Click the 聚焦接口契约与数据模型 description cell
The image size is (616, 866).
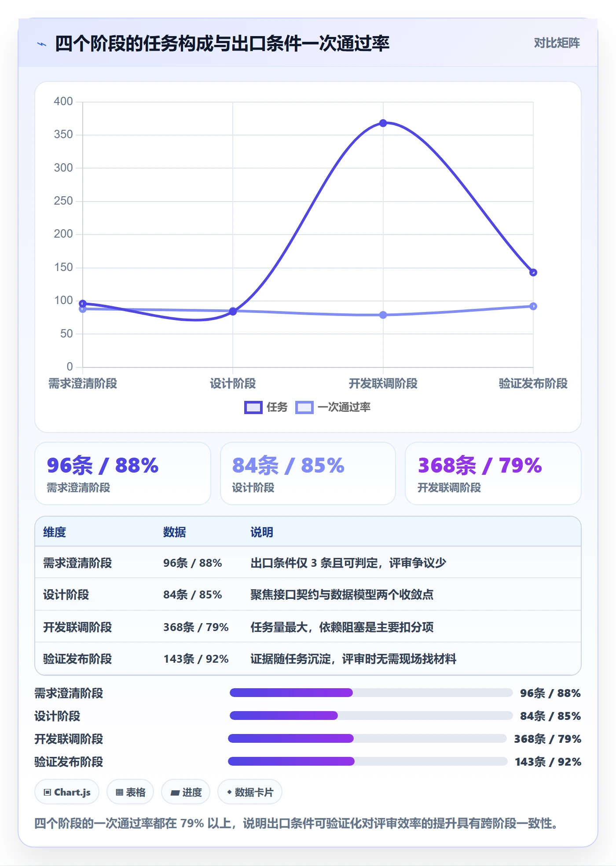click(x=342, y=594)
